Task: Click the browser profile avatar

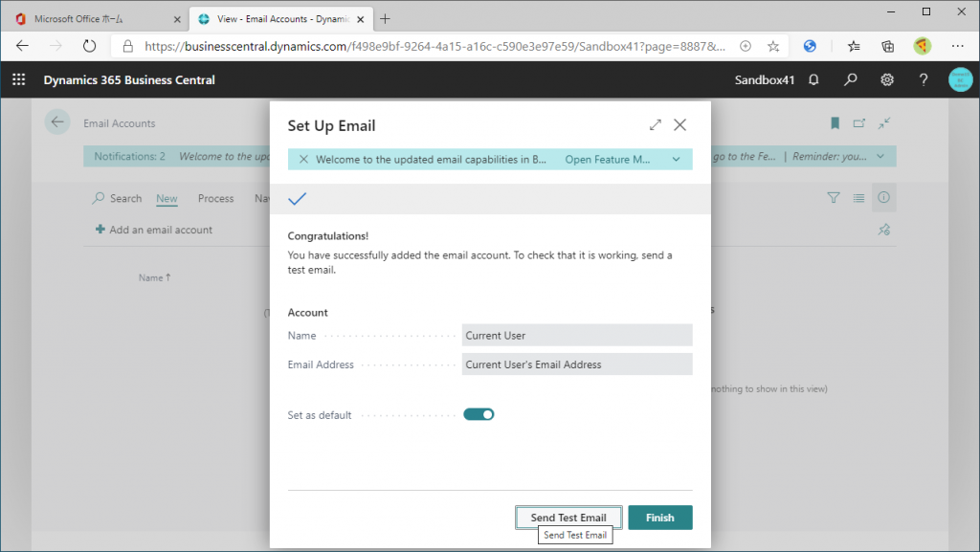Action: pyautogui.click(x=922, y=46)
